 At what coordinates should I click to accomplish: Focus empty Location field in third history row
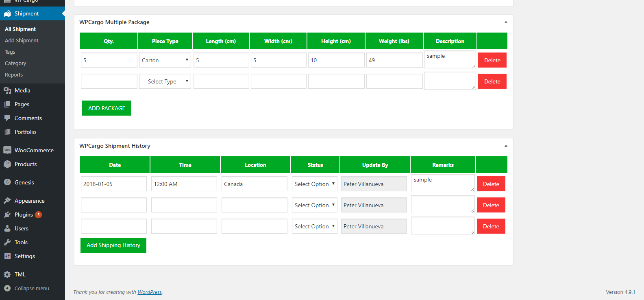pyautogui.click(x=255, y=226)
